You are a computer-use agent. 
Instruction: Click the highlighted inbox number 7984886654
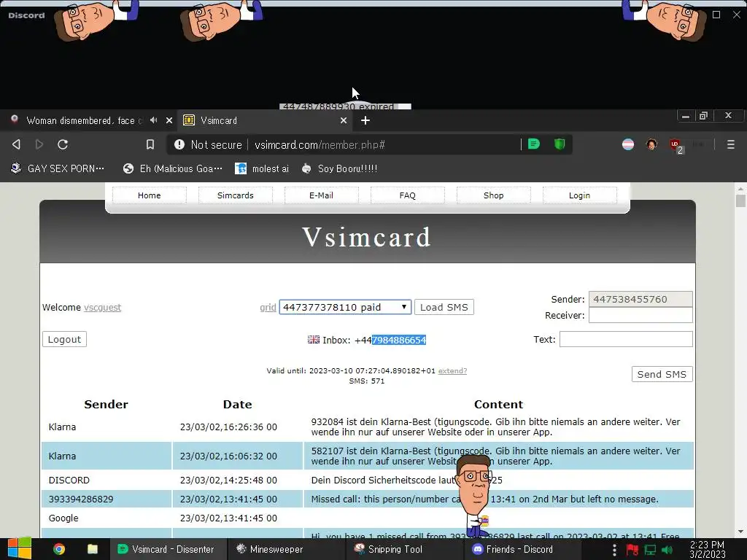(x=399, y=340)
